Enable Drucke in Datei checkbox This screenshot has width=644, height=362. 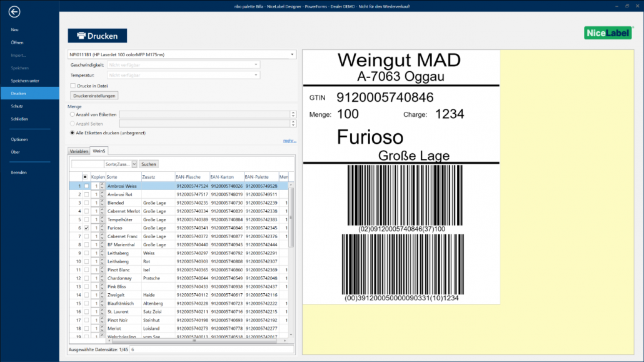coord(73,86)
